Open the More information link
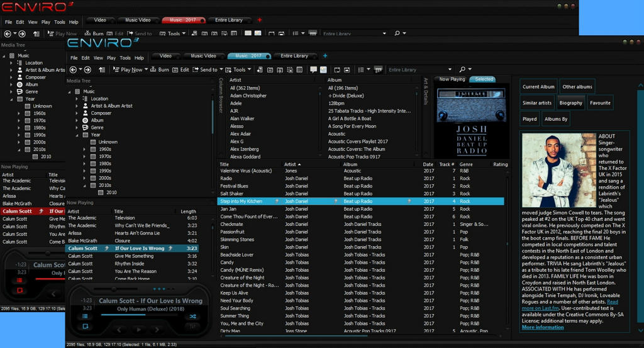The height and width of the screenshot is (348, 644). point(543,327)
